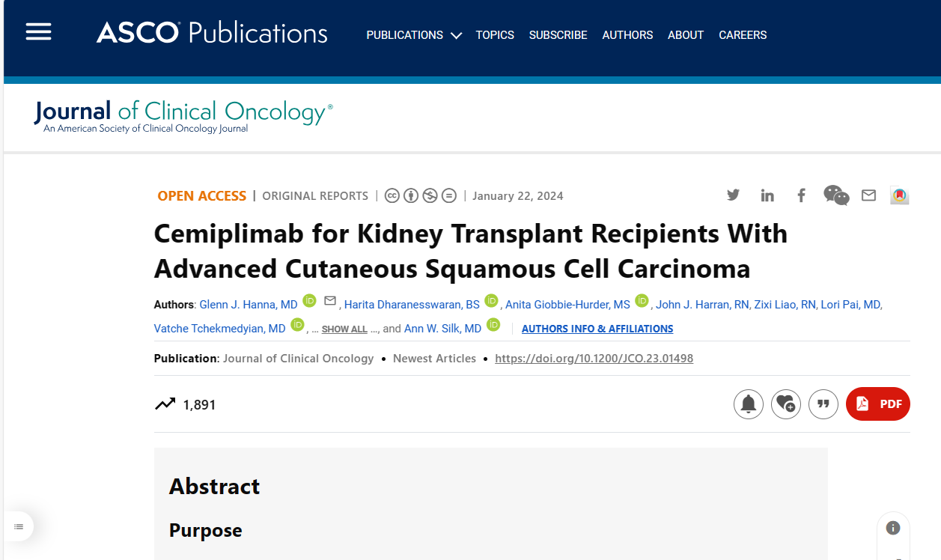
Task: Share article on Twitter
Action: tap(733, 195)
